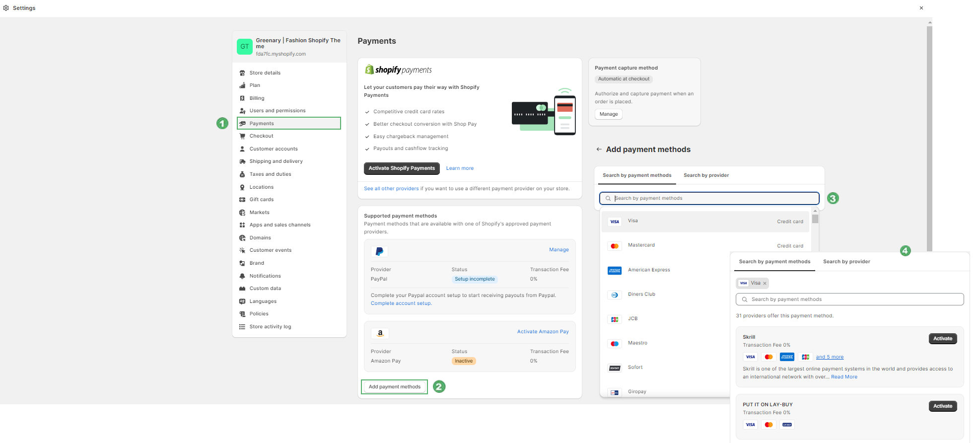980x443 pixels.
Task: Click the back arrow beside Add payment methods
Action: pyautogui.click(x=599, y=149)
